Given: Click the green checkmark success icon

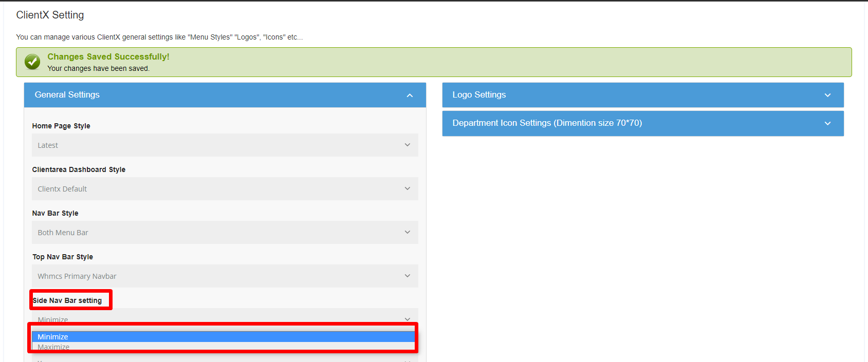Looking at the screenshot, I should [x=32, y=62].
